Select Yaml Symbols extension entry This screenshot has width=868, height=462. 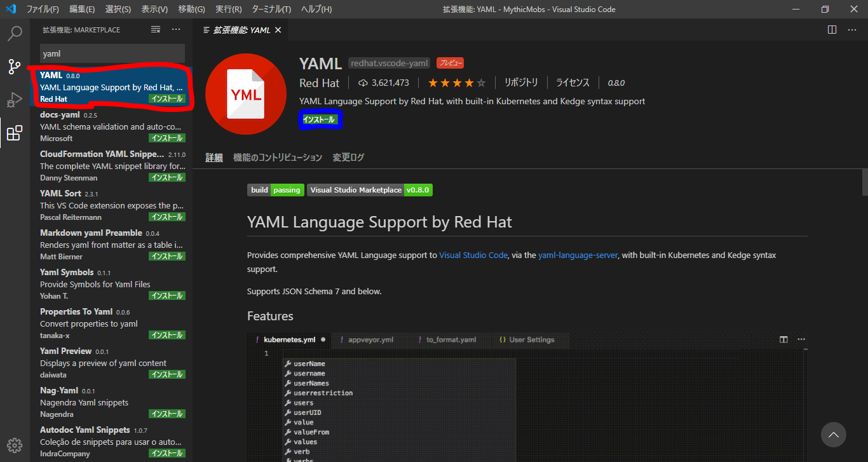pos(111,284)
